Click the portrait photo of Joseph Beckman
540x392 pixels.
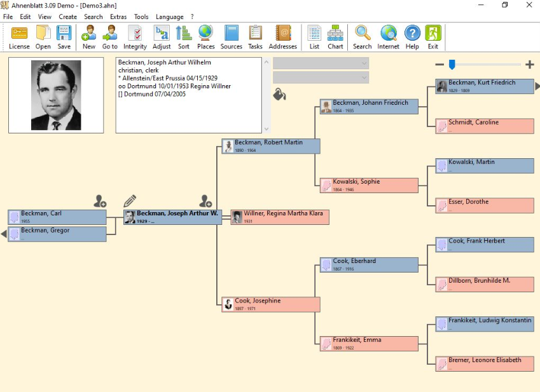tap(56, 95)
